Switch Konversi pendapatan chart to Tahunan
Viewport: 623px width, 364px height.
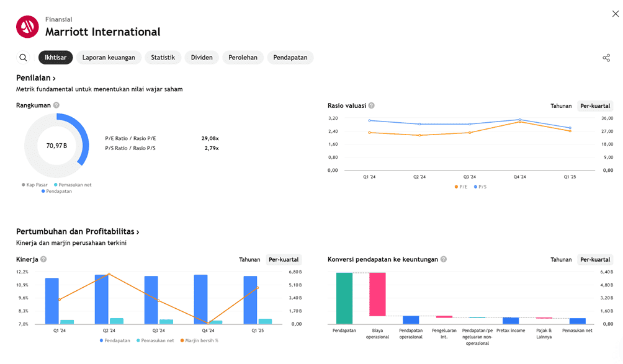[561, 260]
